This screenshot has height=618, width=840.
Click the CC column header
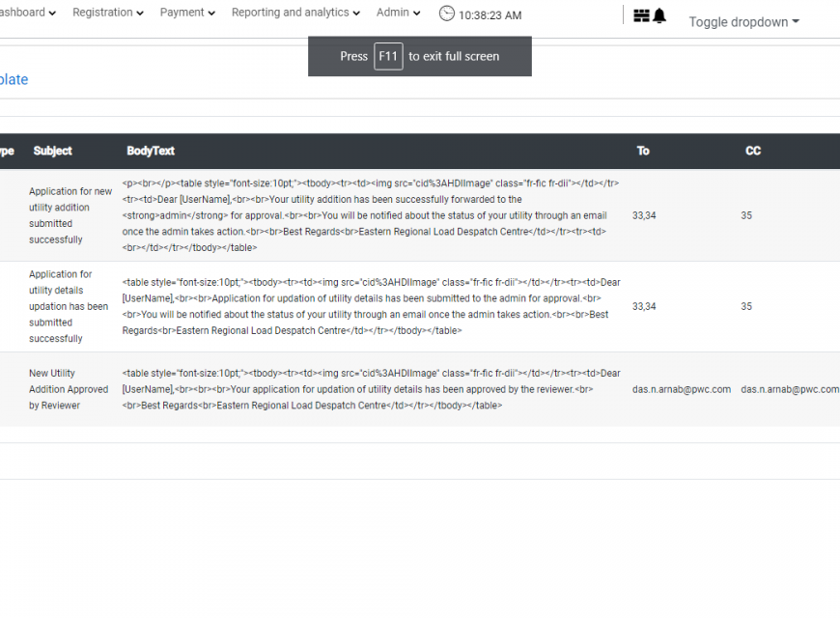click(753, 151)
